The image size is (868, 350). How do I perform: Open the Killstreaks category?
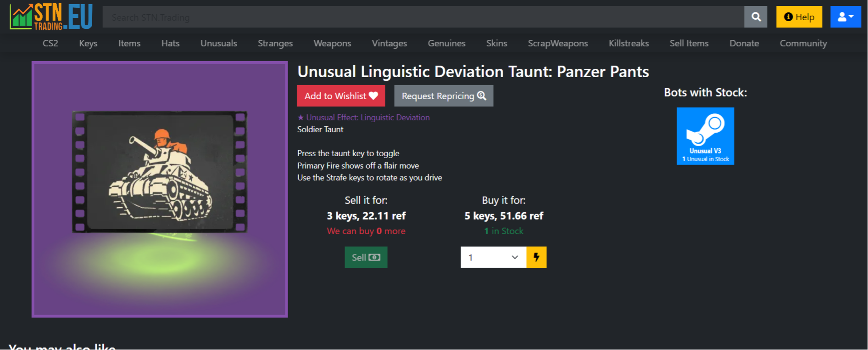629,43
